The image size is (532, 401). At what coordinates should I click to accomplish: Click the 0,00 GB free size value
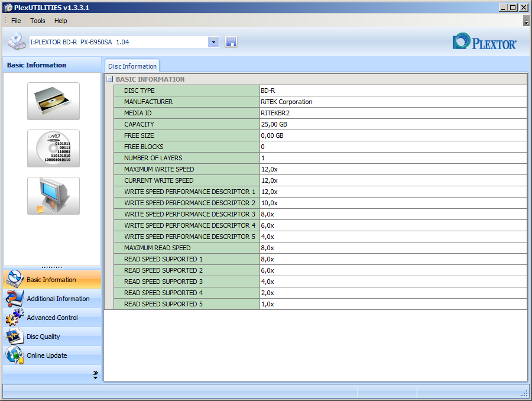(393, 135)
